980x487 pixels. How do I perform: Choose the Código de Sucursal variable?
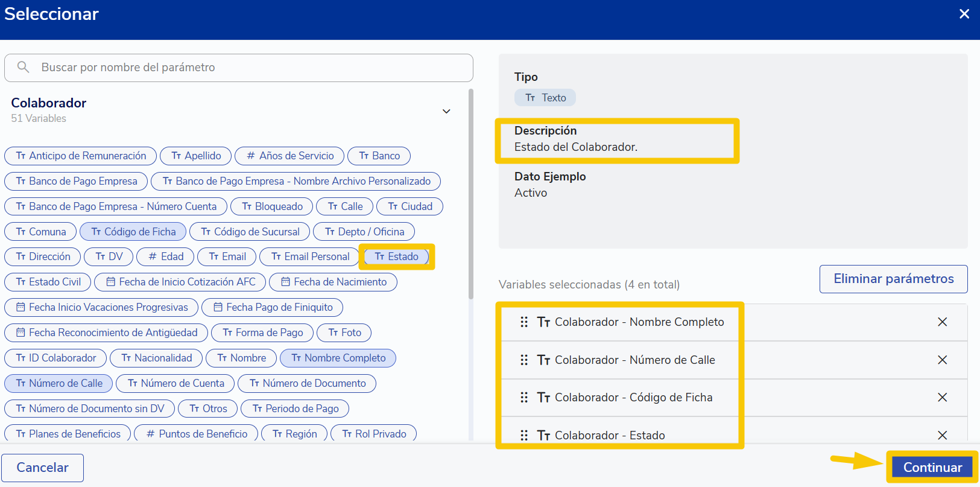click(x=250, y=232)
